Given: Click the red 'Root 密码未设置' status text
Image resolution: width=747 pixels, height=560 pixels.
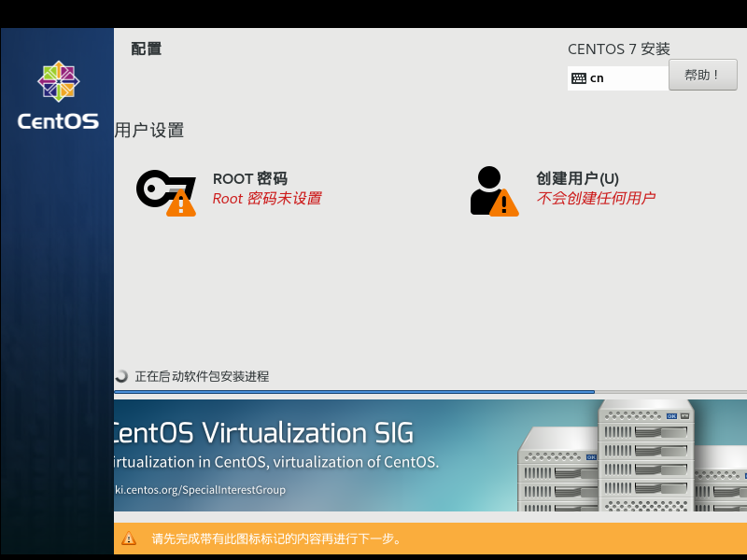Looking at the screenshot, I should point(267,198).
